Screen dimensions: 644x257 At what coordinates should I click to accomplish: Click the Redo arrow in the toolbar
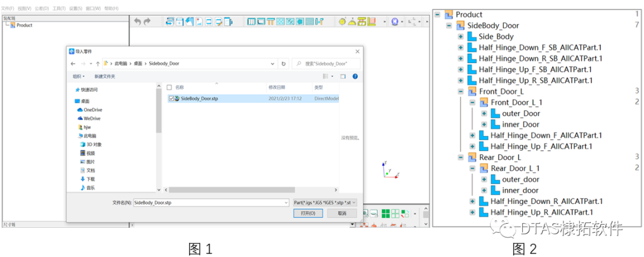[147, 21]
